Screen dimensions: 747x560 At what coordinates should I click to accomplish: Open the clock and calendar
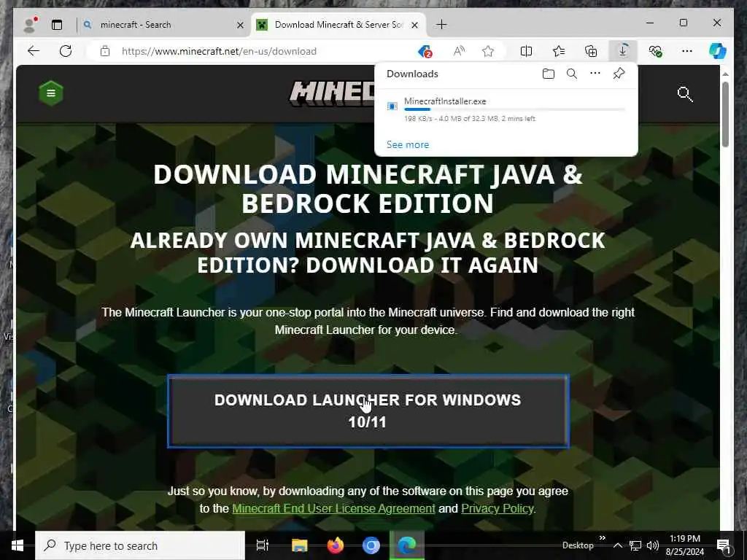coord(684,545)
